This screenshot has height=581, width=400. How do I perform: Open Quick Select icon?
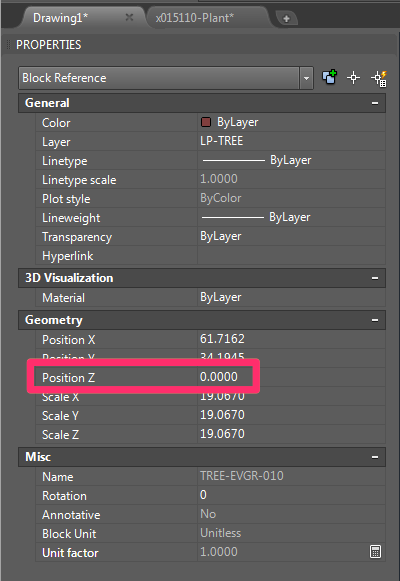tap(379, 78)
